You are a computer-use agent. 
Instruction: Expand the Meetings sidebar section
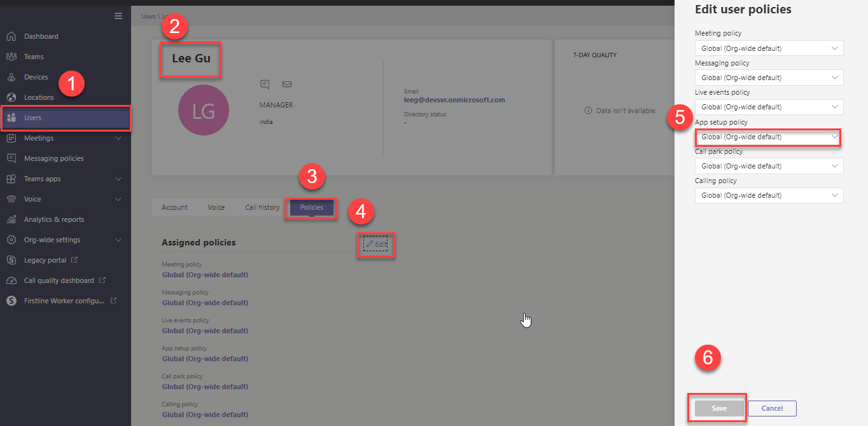click(x=118, y=138)
